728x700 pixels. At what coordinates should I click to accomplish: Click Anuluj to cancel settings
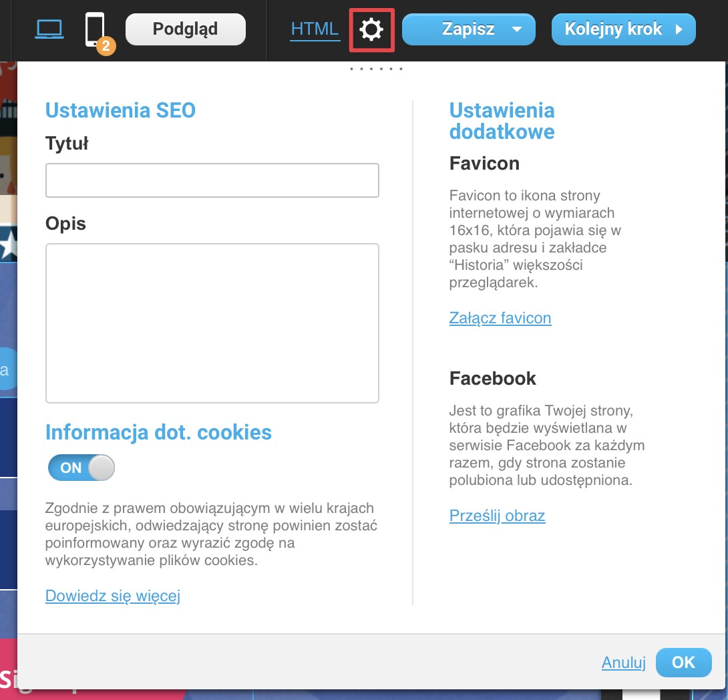point(624,663)
